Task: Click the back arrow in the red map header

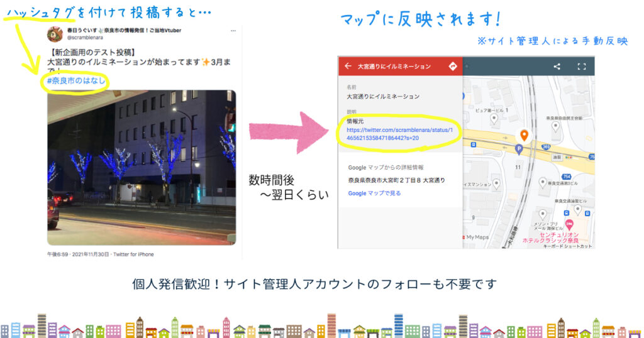Action: pyautogui.click(x=347, y=66)
